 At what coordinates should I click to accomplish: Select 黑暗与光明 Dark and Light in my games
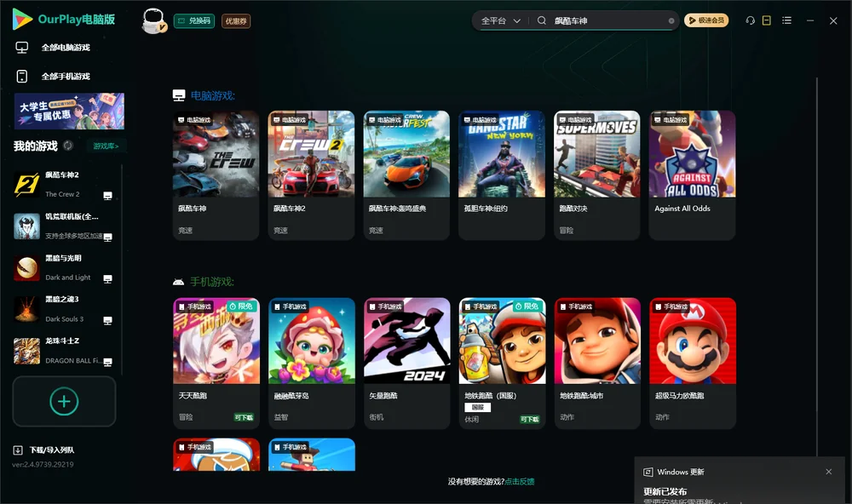(x=64, y=267)
